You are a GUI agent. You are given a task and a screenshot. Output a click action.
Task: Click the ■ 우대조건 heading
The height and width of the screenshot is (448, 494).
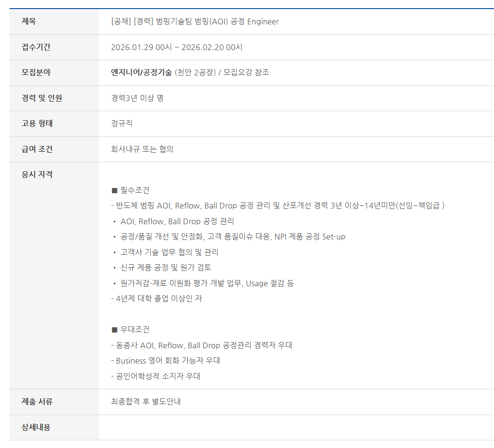tap(130, 330)
